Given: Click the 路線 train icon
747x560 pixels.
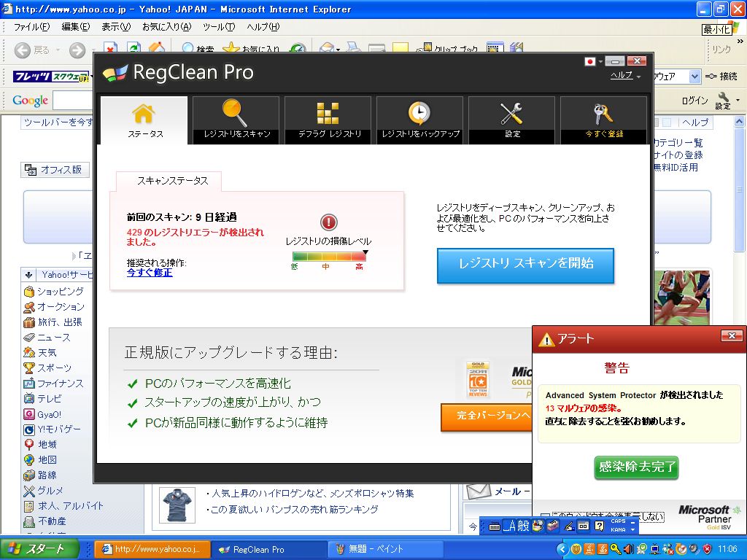Looking at the screenshot, I should (x=29, y=475).
